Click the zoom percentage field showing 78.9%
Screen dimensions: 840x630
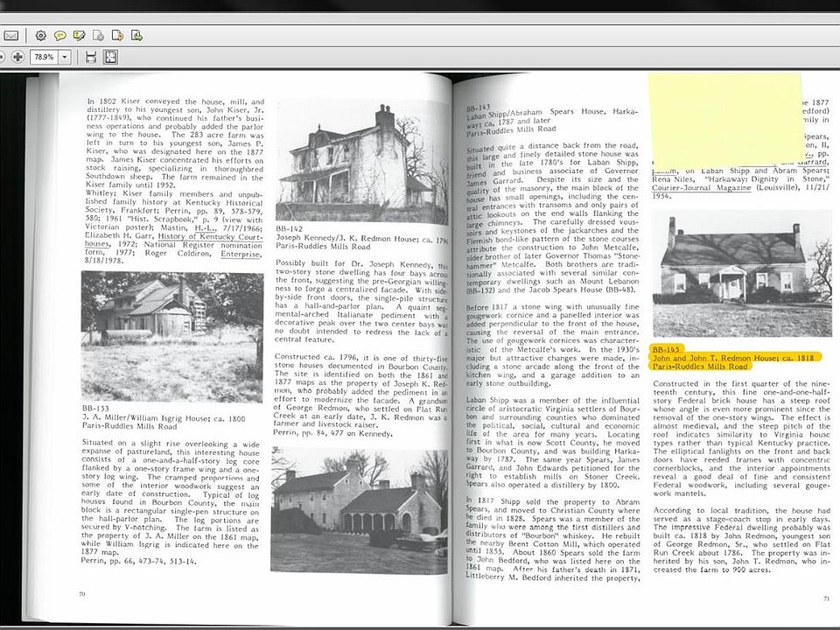point(44,57)
